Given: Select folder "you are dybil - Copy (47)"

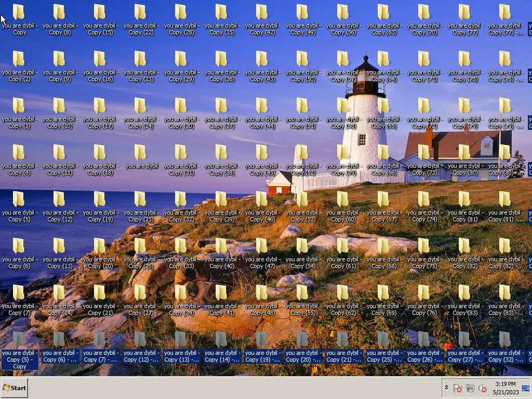Looking at the screenshot, I should (x=262, y=254).
